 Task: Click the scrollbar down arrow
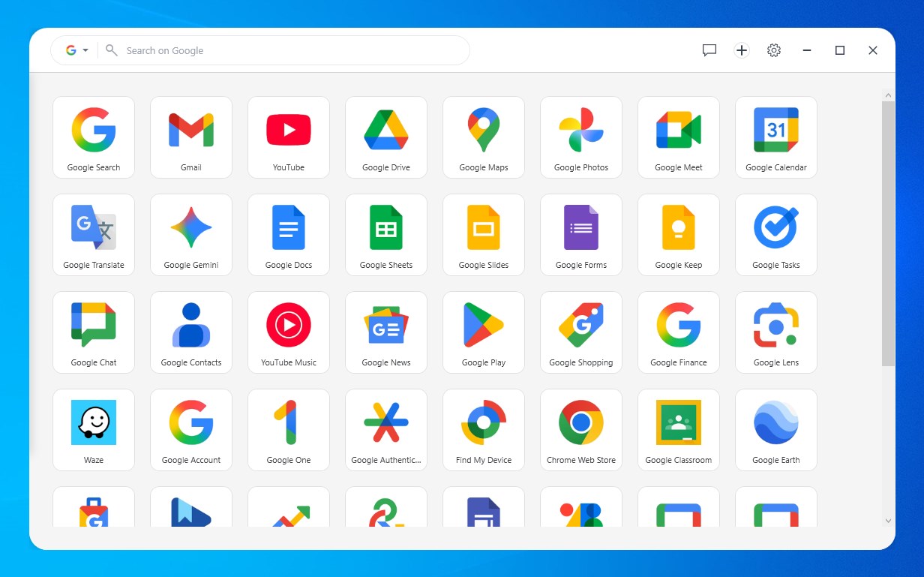[888, 521]
